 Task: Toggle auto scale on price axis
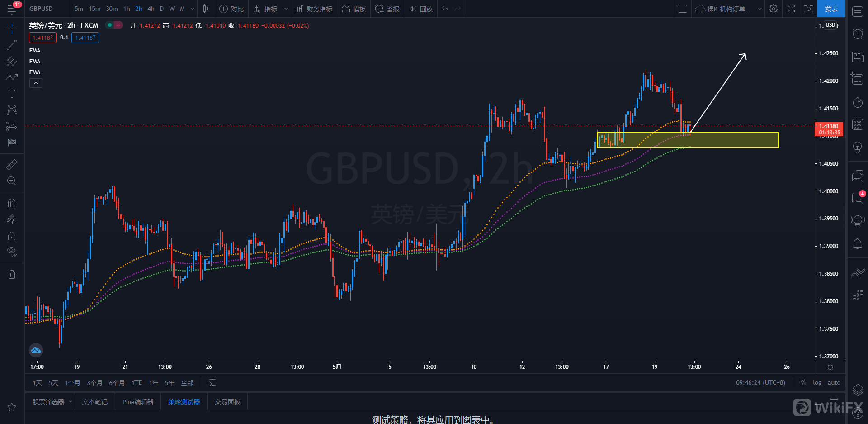[834, 382]
